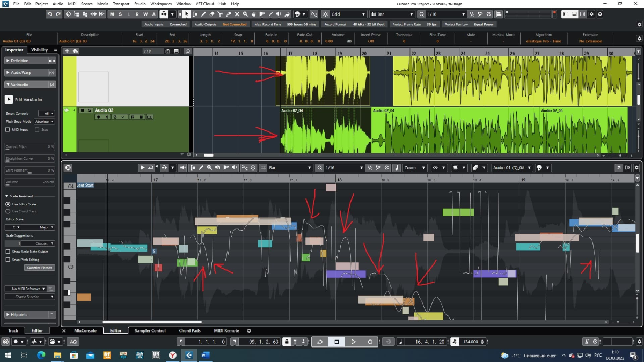Screen dimensions: 644x362
Task: Open the Windows Start menu
Action: click(8, 355)
